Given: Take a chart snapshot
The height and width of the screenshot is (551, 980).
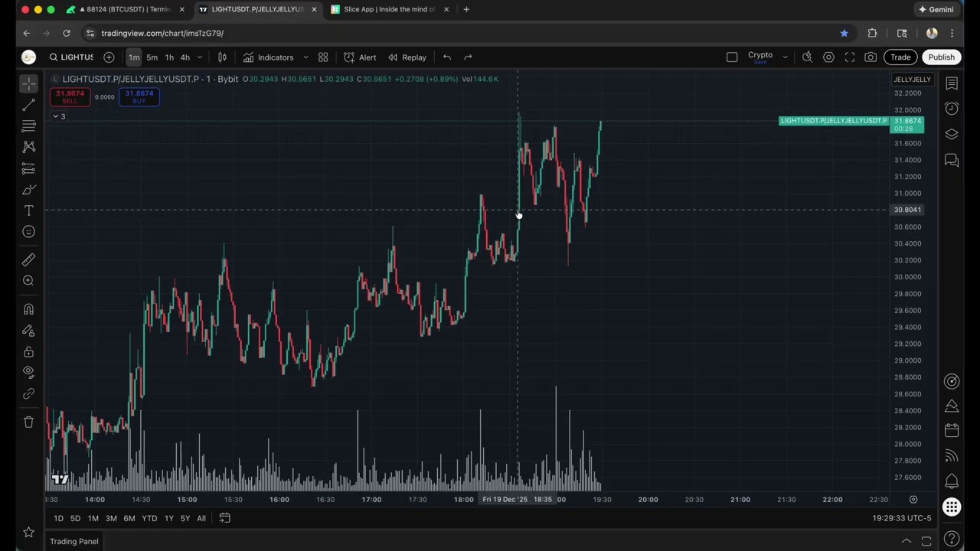Looking at the screenshot, I should pos(871,57).
